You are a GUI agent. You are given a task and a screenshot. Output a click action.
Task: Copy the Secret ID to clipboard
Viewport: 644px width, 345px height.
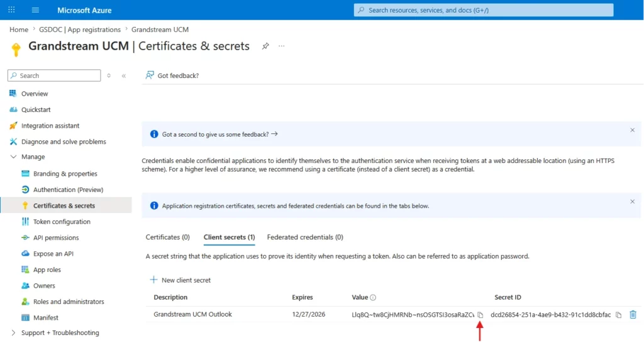click(619, 315)
